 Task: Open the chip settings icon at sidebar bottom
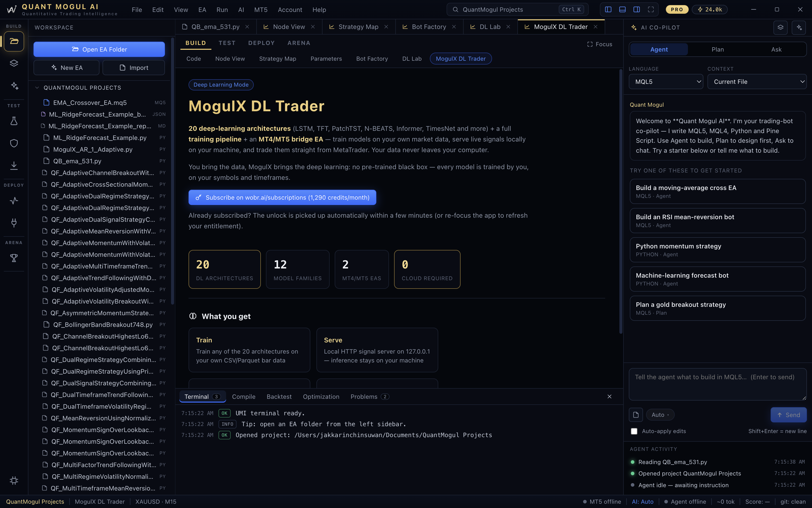pyautogui.click(x=14, y=481)
